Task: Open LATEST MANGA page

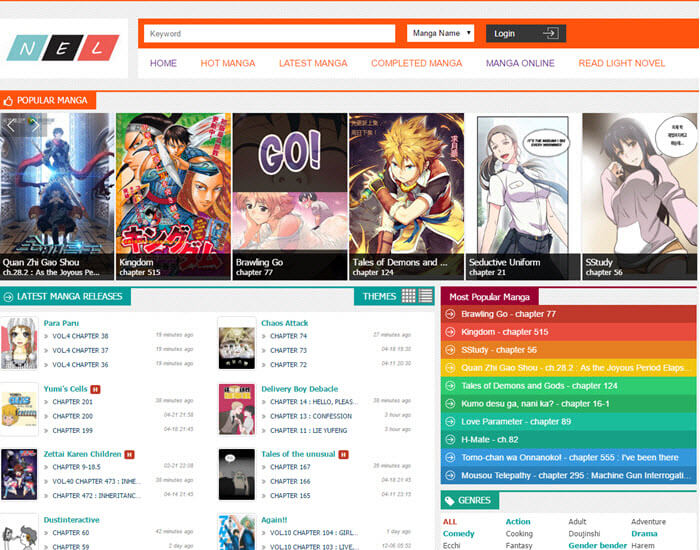Action: 313,63
